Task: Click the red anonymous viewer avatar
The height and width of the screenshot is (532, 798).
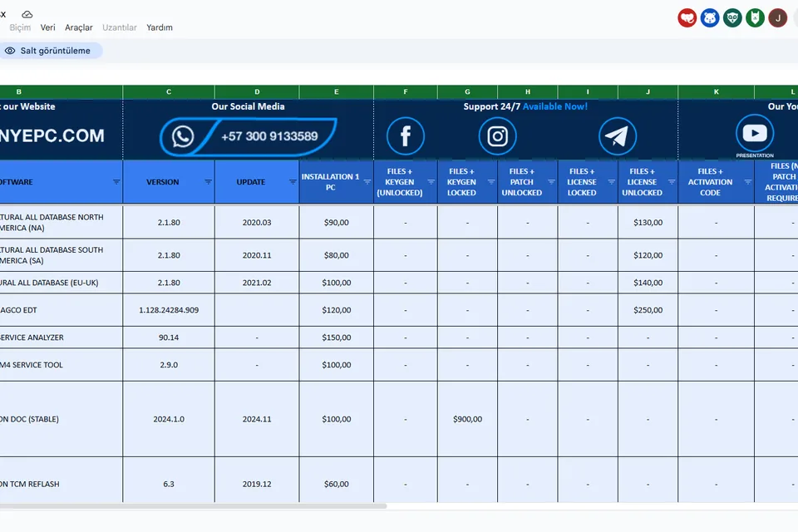Action: [x=687, y=17]
